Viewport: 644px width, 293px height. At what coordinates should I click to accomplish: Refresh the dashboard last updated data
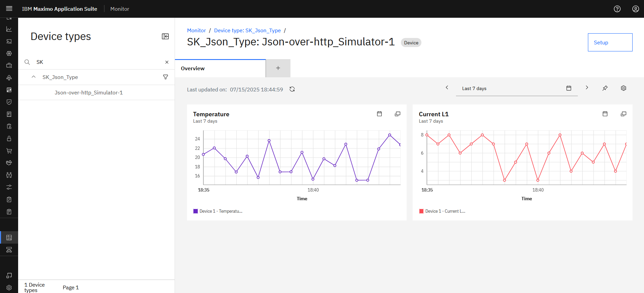(292, 89)
